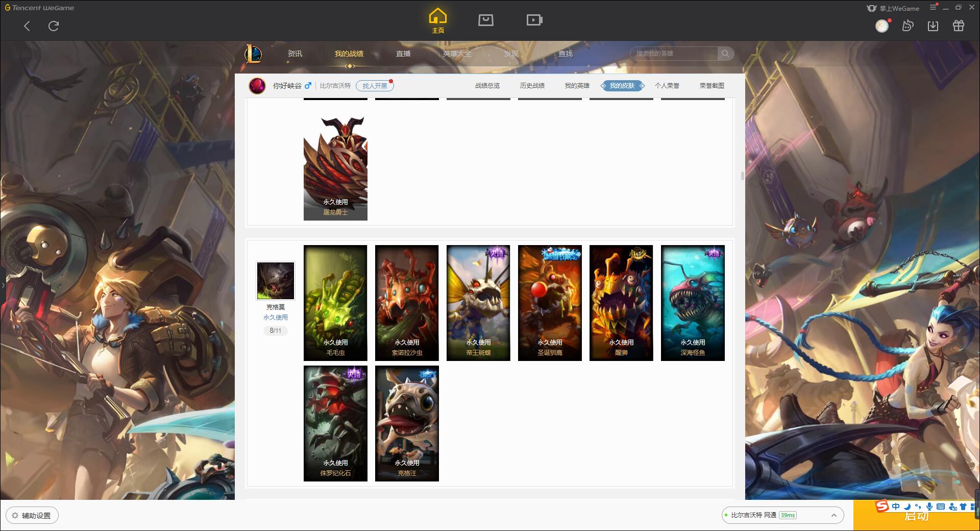Open the 克格汪 skin card

[x=407, y=423]
